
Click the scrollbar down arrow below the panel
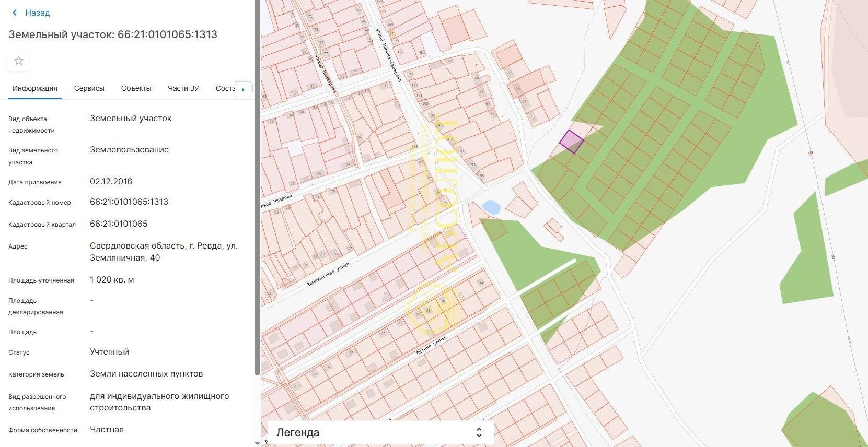[257, 443]
